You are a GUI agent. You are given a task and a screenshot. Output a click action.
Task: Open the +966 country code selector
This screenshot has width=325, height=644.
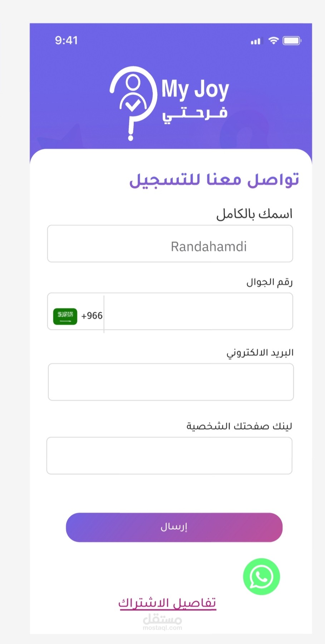point(92,316)
